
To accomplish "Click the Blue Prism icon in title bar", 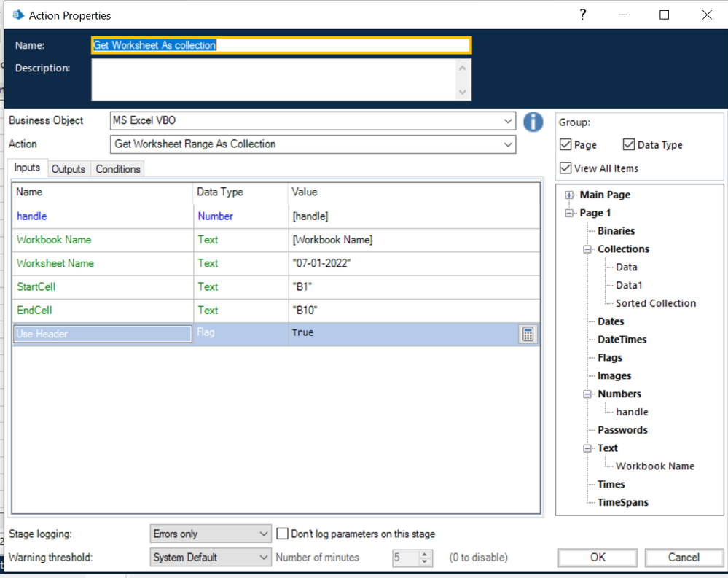I will [x=20, y=15].
